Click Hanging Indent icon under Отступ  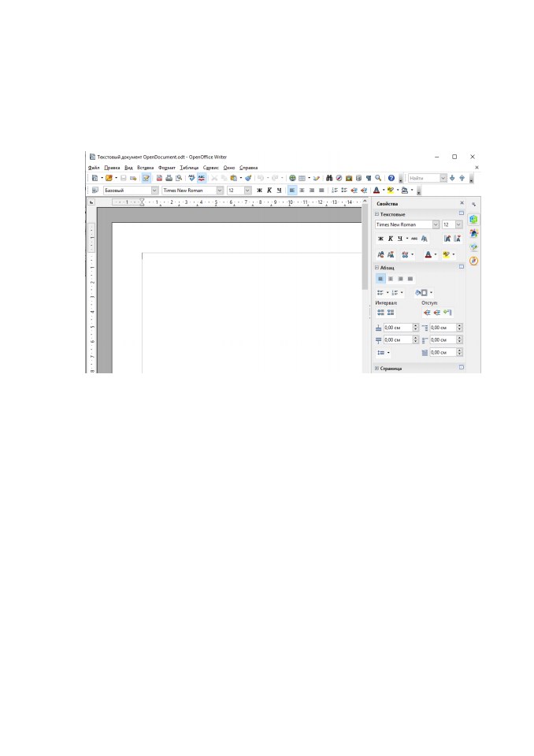click(x=447, y=313)
